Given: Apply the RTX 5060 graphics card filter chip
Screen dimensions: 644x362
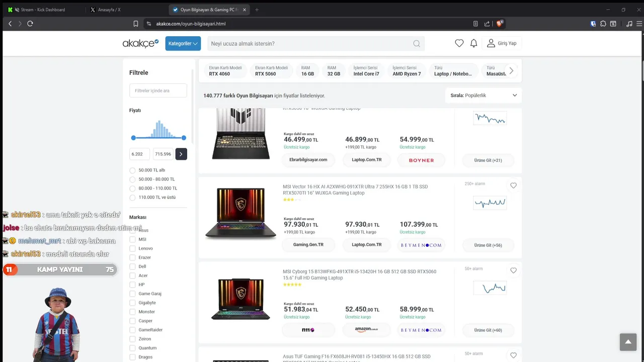Looking at the screenshot, I should point(271,71).
